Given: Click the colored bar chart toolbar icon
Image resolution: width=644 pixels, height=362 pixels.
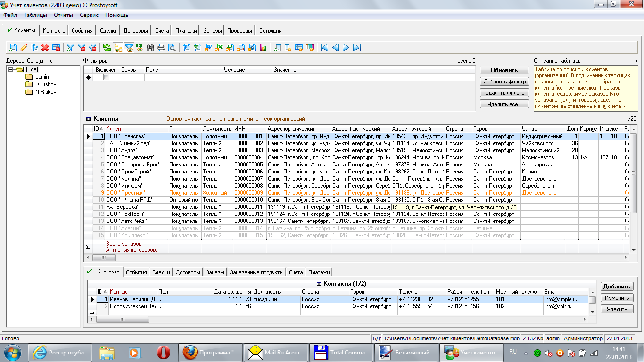Looking at the screenshot, I should 263,48.
